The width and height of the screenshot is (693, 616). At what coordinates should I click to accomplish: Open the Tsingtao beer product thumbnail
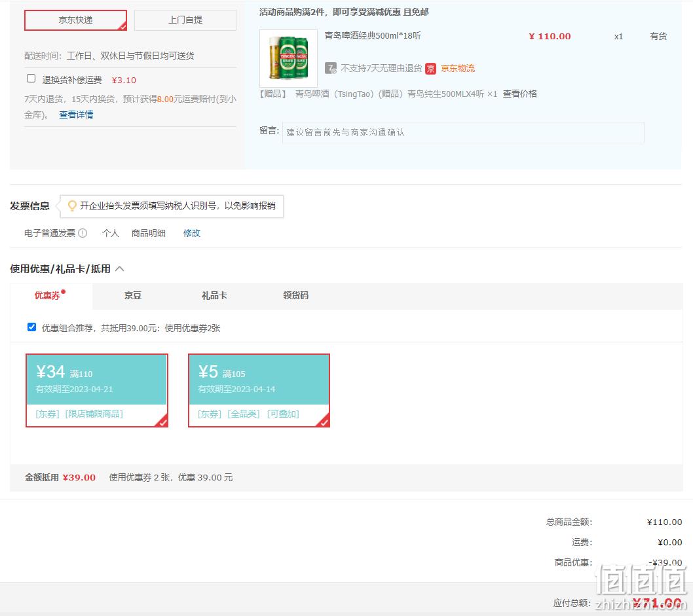(288, 58)
